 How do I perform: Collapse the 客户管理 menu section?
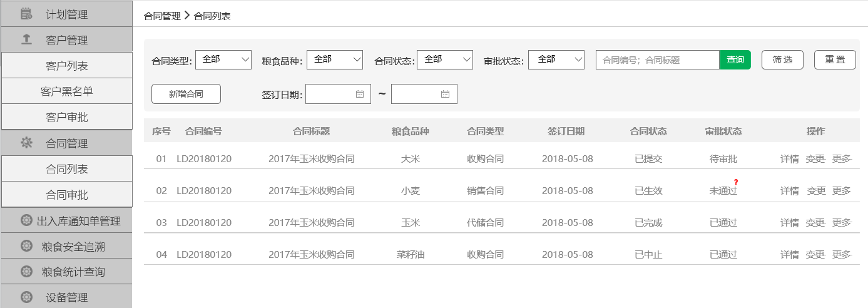(66, 39)
